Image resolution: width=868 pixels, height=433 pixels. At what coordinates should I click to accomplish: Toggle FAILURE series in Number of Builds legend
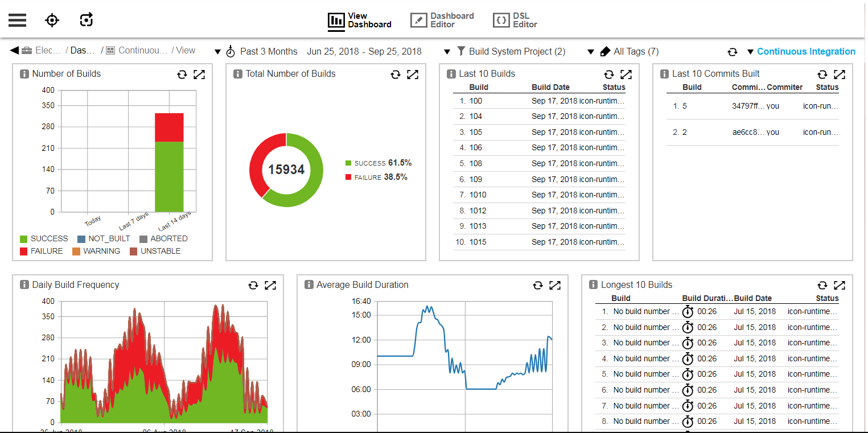coord(42,251)
